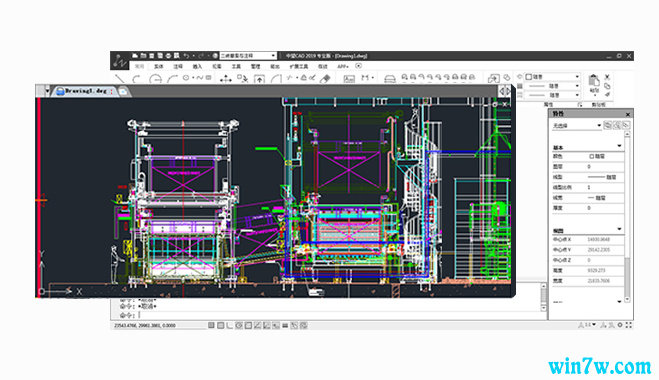Select the Circle drawing tool

(x=156, y=79)
